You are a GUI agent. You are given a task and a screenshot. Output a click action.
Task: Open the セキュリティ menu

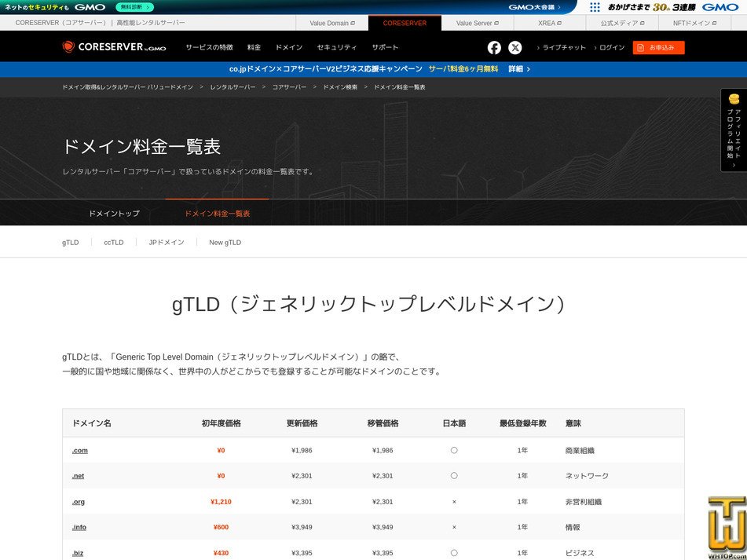[337, 48]
